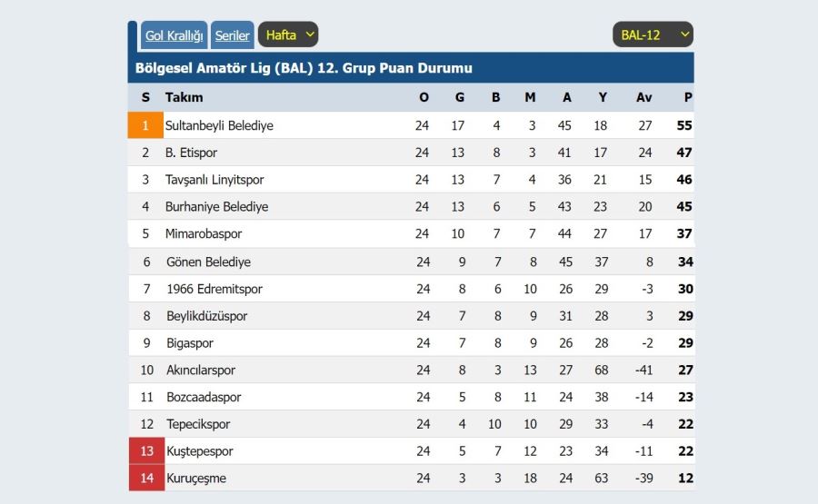
Task: Select the Gönen Belediye row
Action: pyautogui.click(x=411, y=262)
